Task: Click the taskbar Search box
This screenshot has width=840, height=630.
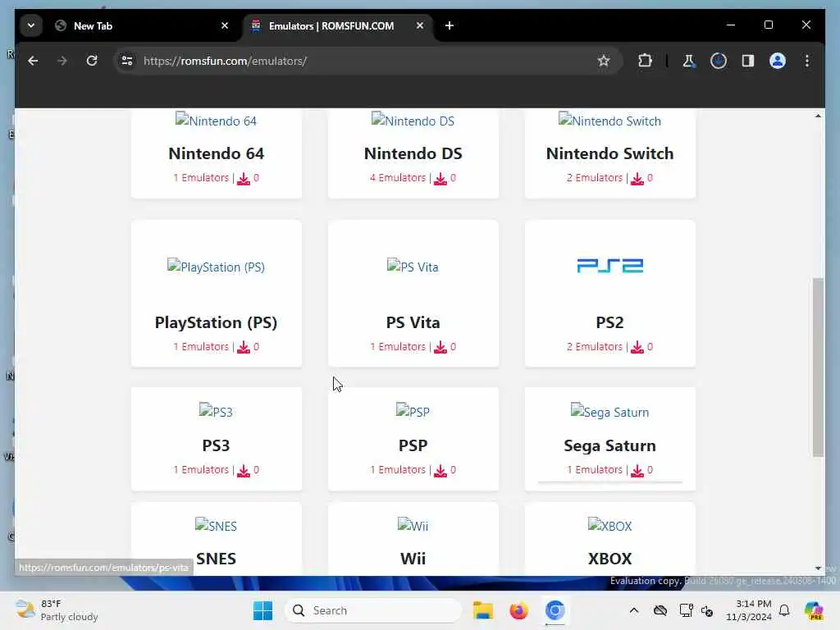Action: click(373, 610)
